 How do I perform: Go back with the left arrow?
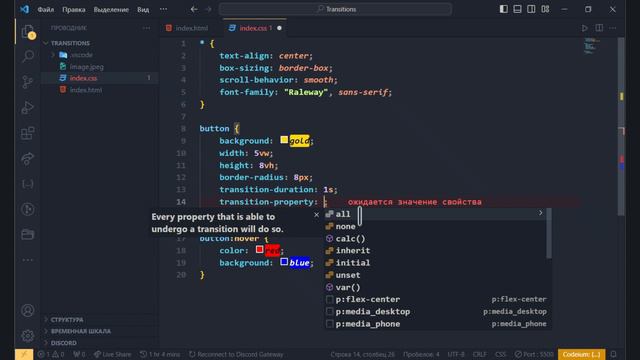[x=194, y=9]
